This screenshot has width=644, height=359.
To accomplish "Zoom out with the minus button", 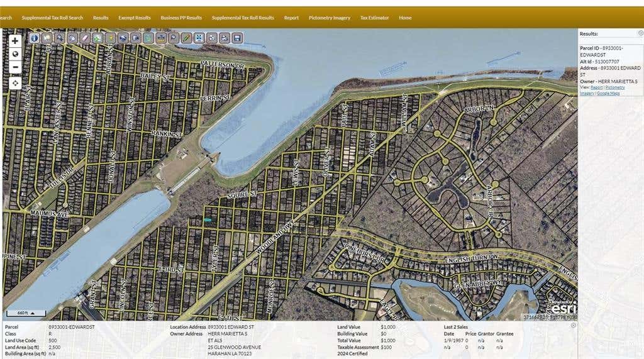I will (x=15, y=67).
